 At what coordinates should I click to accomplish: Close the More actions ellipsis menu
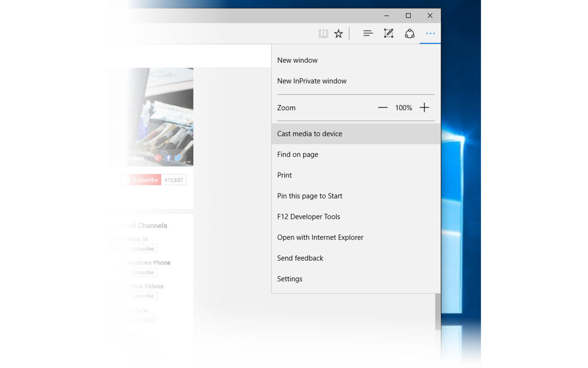[x=430, y=33]
